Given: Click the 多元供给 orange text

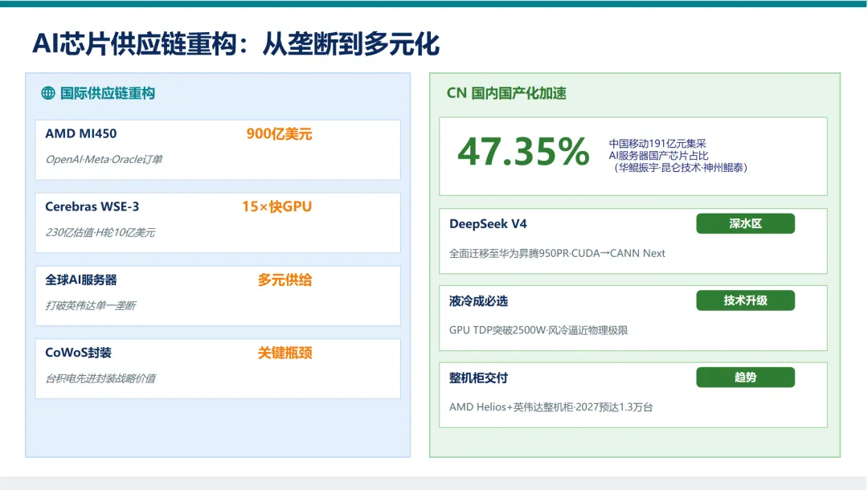Looking at the screenshot, I should pos(285,280).
